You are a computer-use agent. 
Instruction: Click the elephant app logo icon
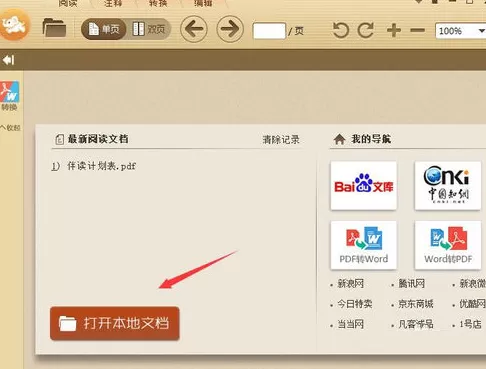[x=14, y=25]
